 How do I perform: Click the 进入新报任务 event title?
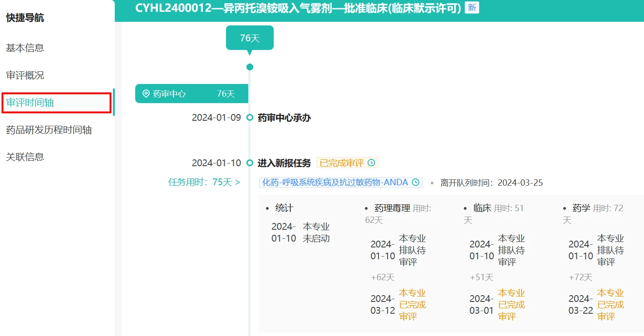(284, 163)
